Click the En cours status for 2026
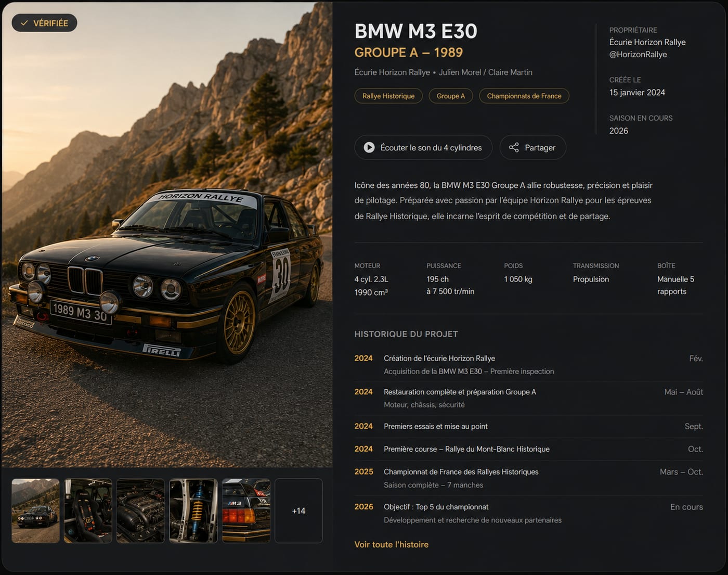728x575 pixels. click(x=686, y=507)
